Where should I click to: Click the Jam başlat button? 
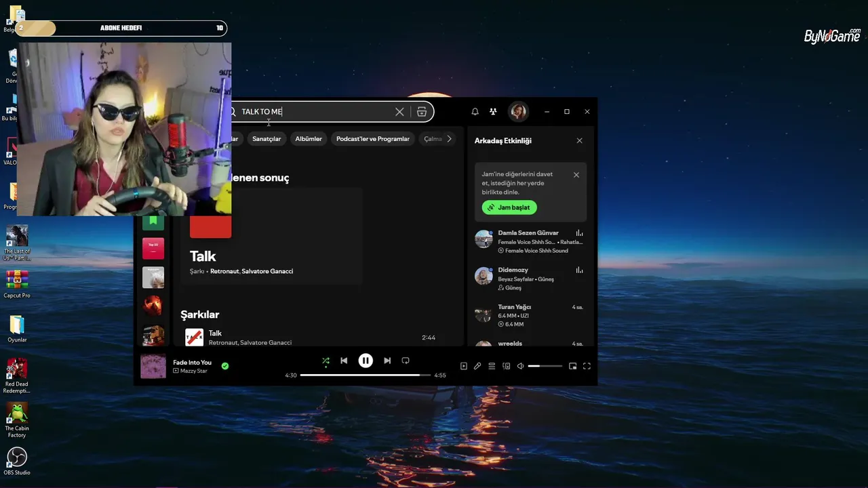coord(509,207)
